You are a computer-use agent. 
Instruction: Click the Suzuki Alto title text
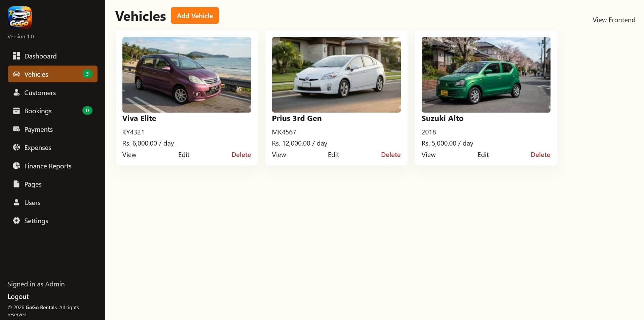tap(442, 118)
